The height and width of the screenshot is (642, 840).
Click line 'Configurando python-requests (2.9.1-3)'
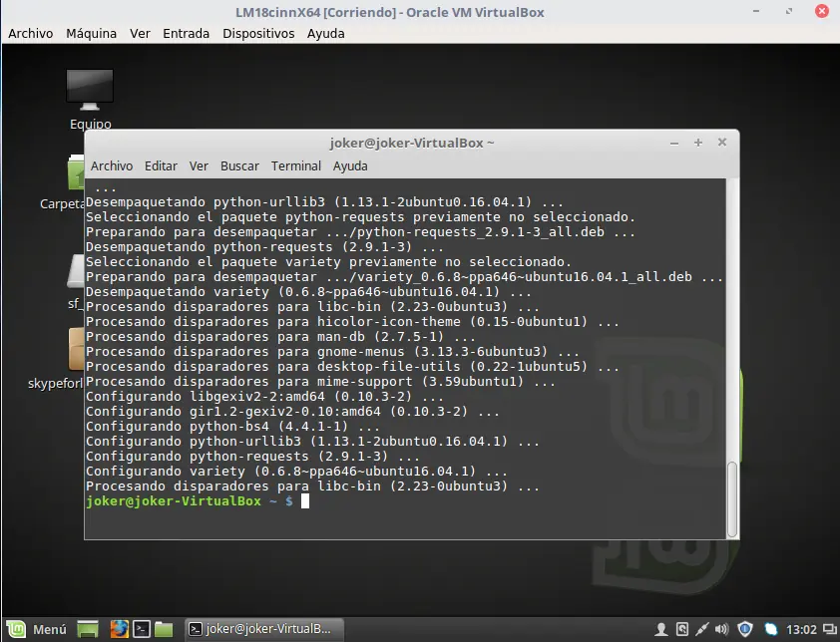pyautogui.click(x=252, y=457)
